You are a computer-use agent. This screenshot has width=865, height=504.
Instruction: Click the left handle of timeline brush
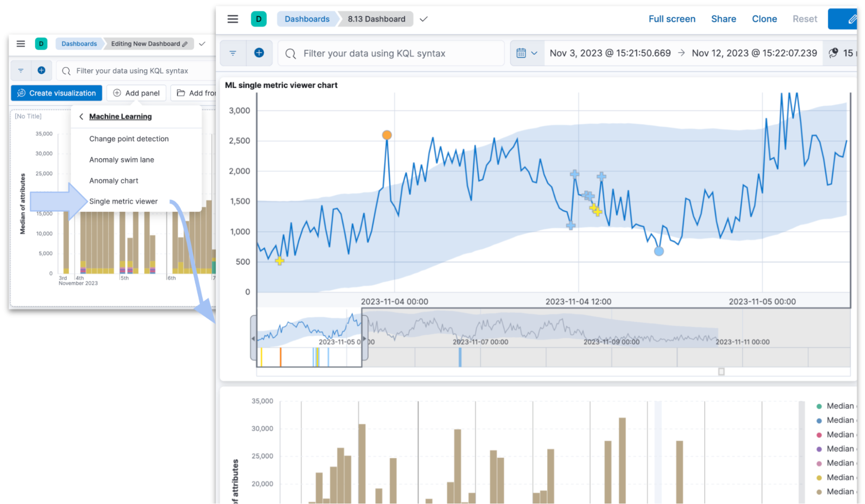point(253,338)
